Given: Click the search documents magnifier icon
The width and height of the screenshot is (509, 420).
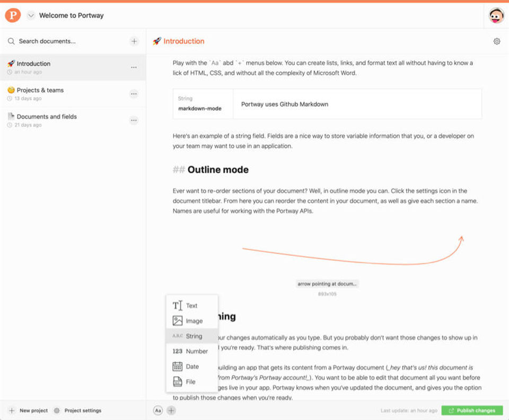Looking at the screenshot, I should click(11, 41).
